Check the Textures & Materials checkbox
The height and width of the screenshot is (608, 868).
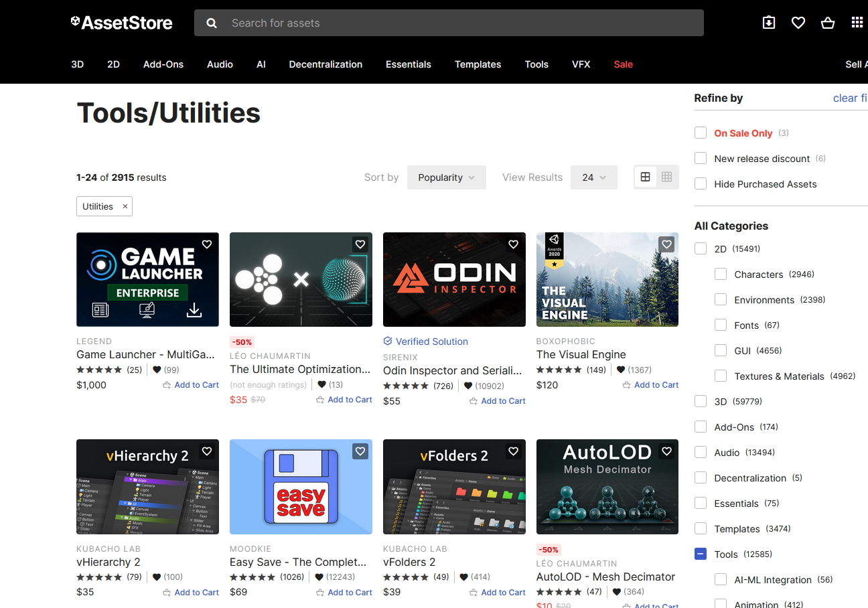tap(721, 376)
